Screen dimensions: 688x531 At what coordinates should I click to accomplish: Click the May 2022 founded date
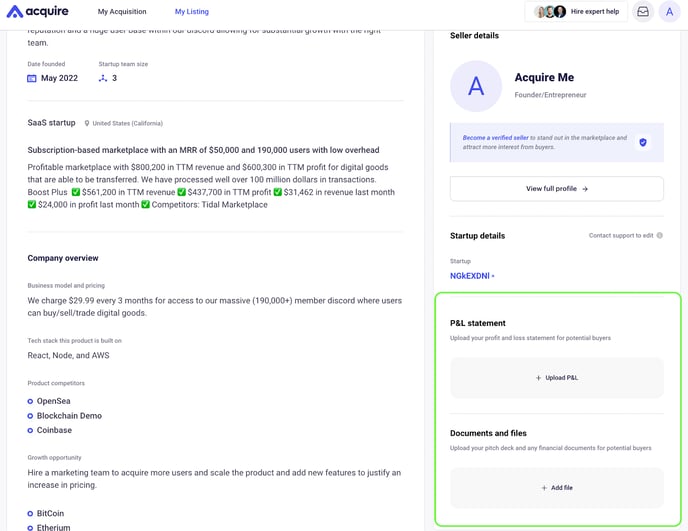[x=59, y=78]
